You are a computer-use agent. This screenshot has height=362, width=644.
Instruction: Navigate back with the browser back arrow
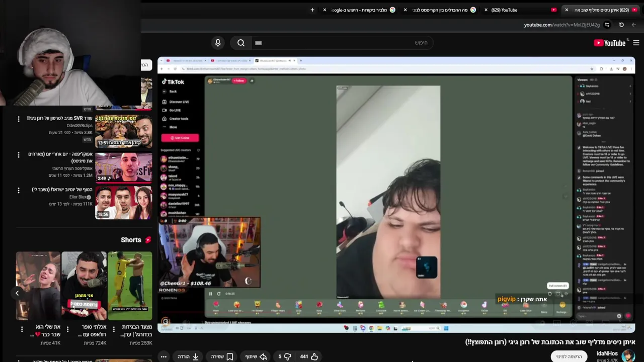(x=634, y=25)
